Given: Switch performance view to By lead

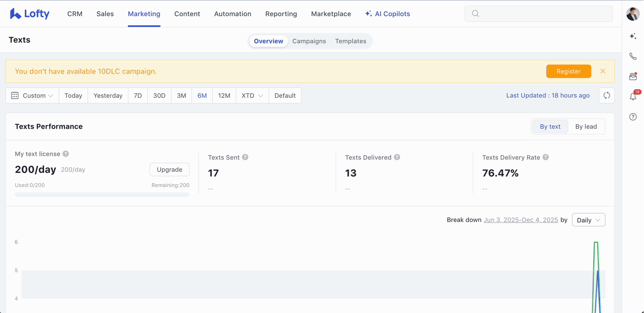Looking at the screenshot, I should point(586,126).
